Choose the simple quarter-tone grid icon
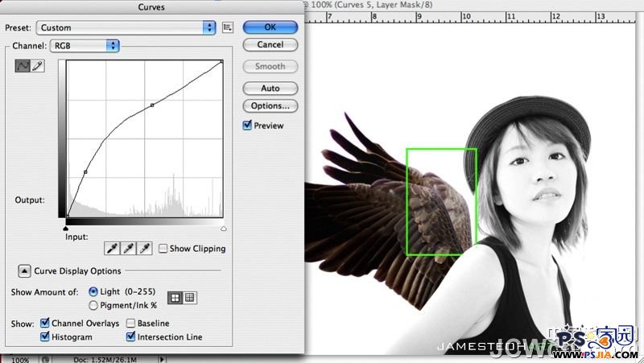Screen dimensions: 644x363 click(x=175, y=298)
